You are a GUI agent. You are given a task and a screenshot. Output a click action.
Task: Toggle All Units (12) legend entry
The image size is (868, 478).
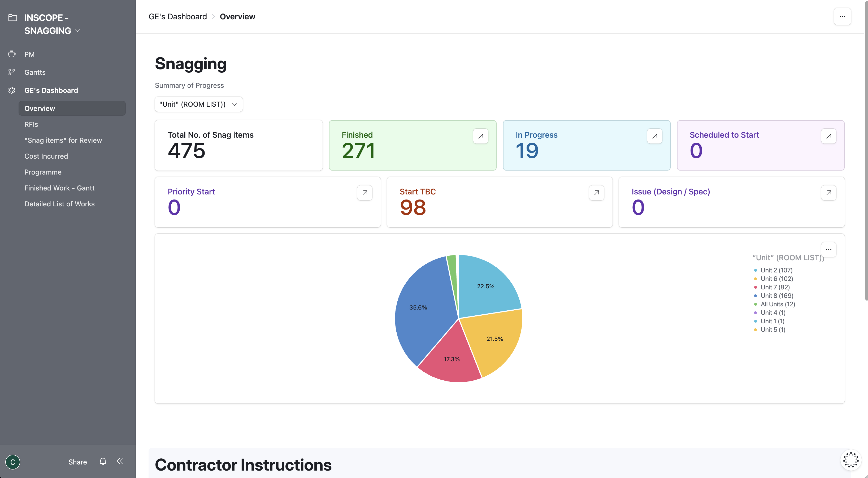[x=774, y=304]
